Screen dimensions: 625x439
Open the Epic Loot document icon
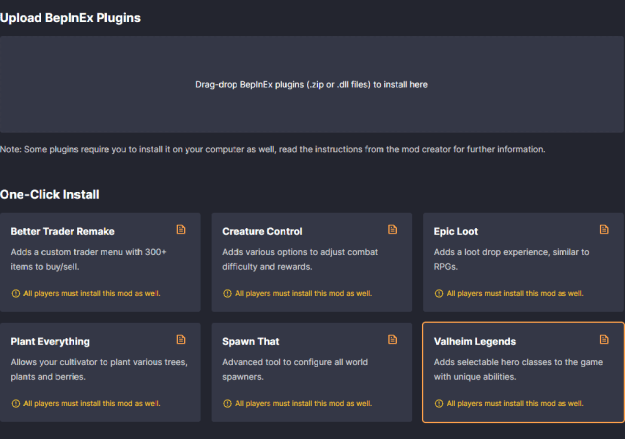604,230
